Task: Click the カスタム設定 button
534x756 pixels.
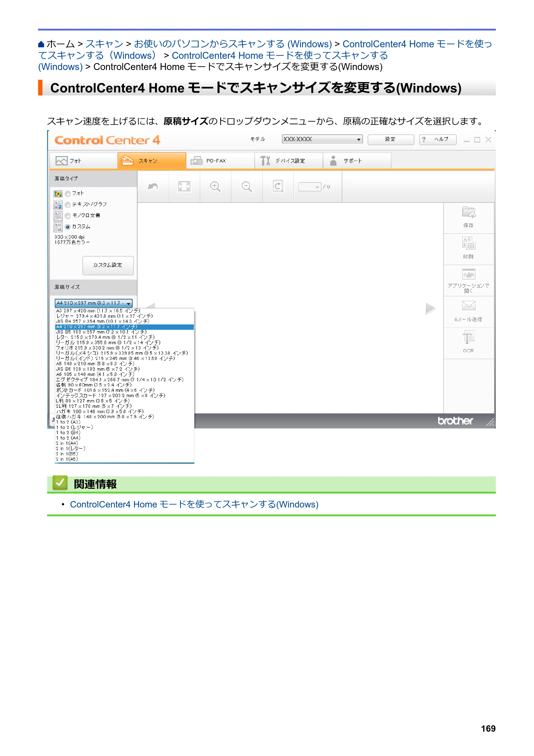Action: 108,265
